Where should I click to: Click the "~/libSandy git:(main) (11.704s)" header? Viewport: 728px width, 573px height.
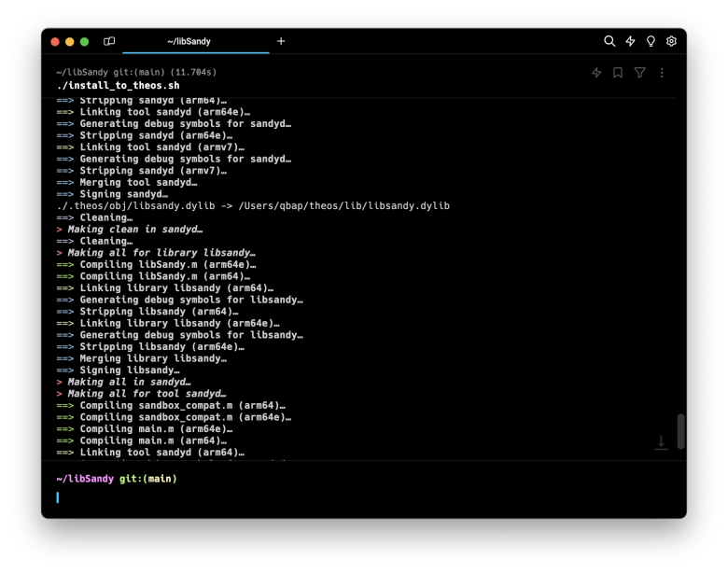(136, 72)
